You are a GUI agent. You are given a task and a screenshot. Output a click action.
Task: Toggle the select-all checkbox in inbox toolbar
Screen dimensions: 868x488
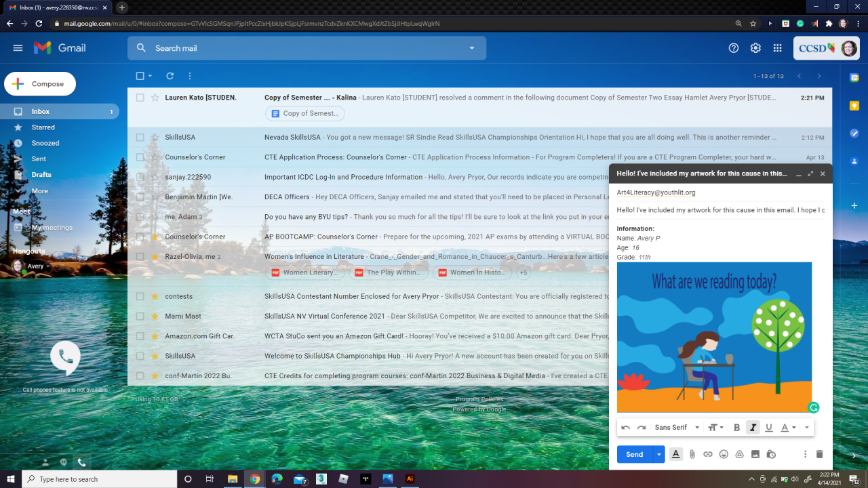(x=140, y=76)
